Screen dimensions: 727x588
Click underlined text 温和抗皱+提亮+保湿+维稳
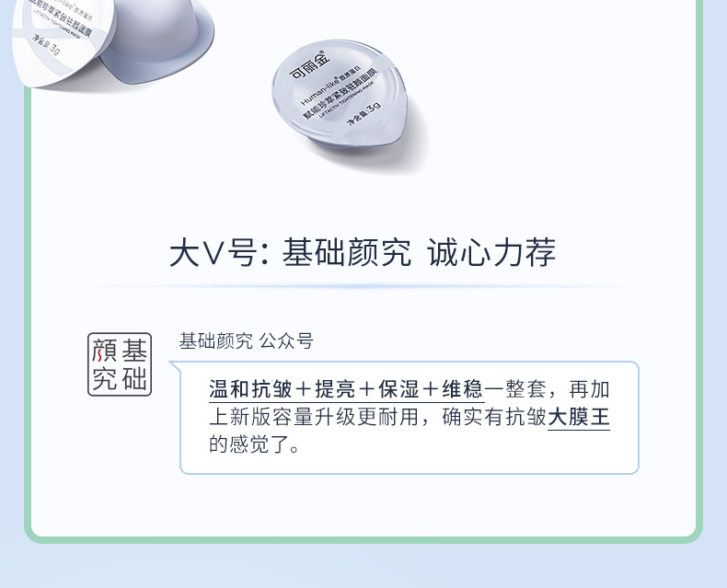(x=346, y=389)
